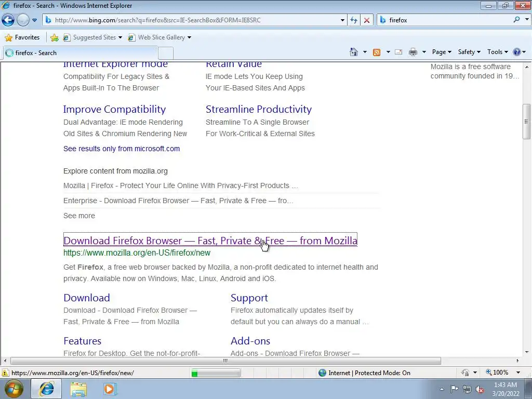This screenshot has height=399, width=532.
Task: Expand the Home button dropdown arrow
Action: coord(365,52)
